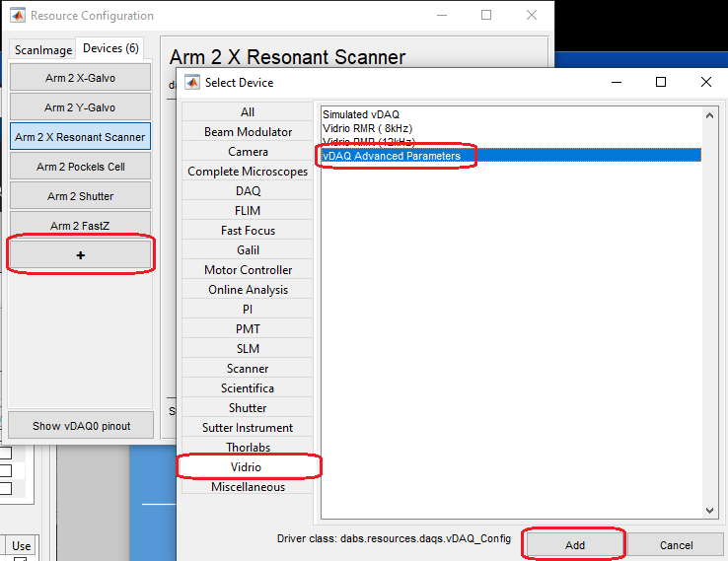Click the Cancel button
The height and width of the screenshot is (561, 728).
click(x=676, y=545)
